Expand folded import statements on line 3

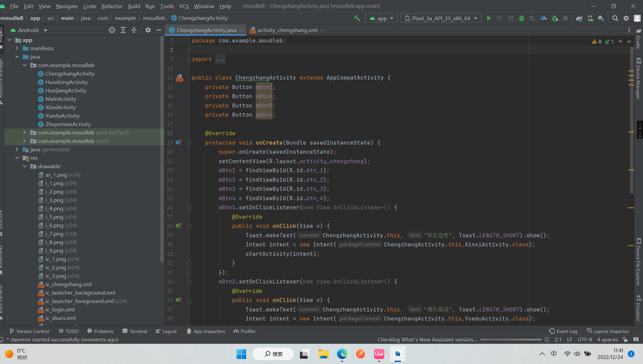[189, 59]
